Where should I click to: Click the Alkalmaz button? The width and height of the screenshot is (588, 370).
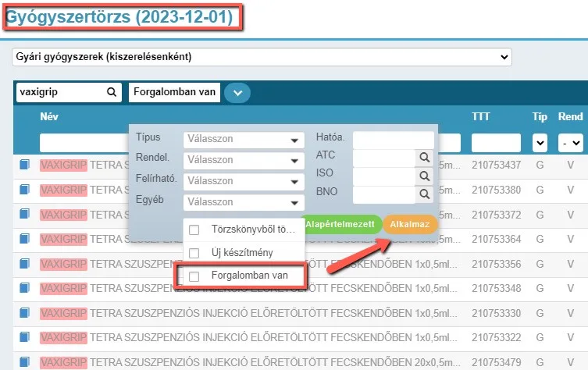coord(409,224)
